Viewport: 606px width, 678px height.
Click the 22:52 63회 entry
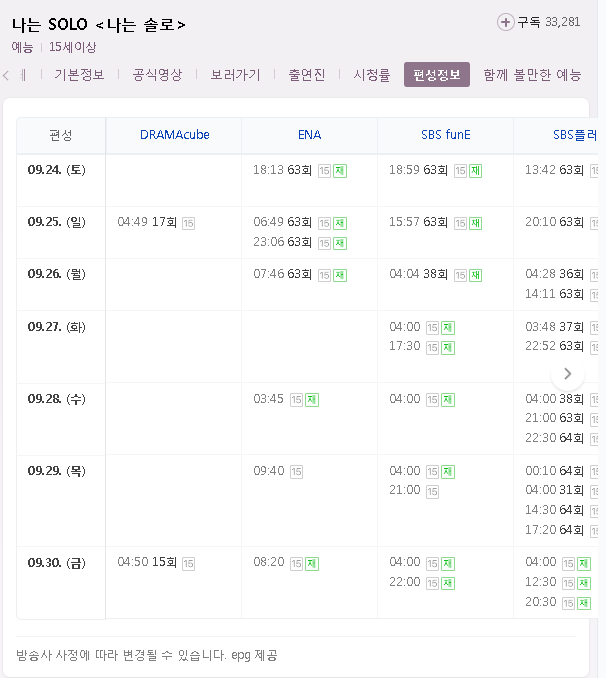555,346
